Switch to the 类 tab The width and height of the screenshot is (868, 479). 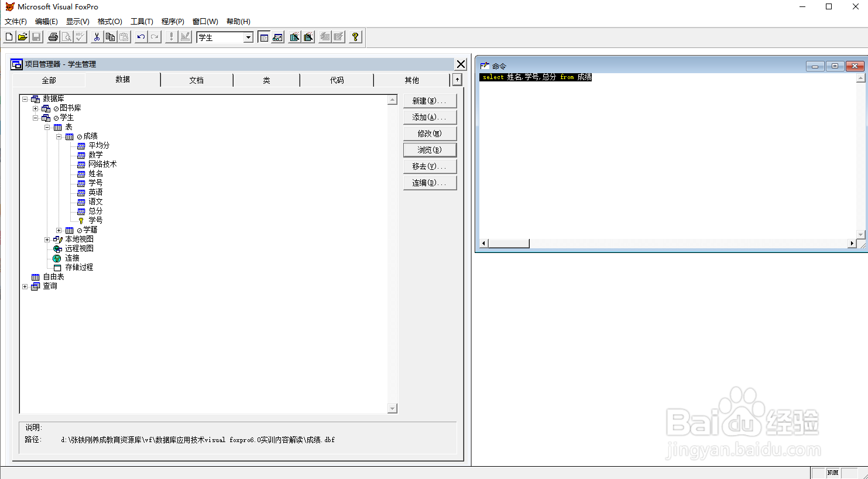[x=266, y=80]
